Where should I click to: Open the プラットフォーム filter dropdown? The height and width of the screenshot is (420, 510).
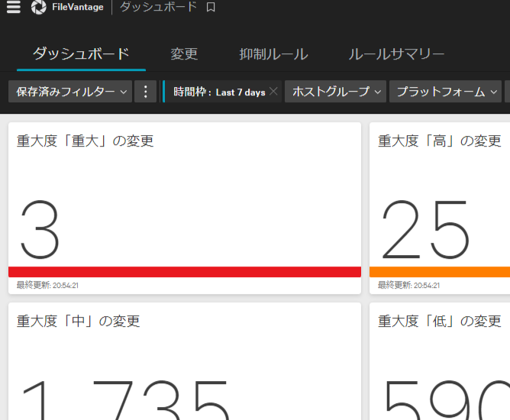445,92
